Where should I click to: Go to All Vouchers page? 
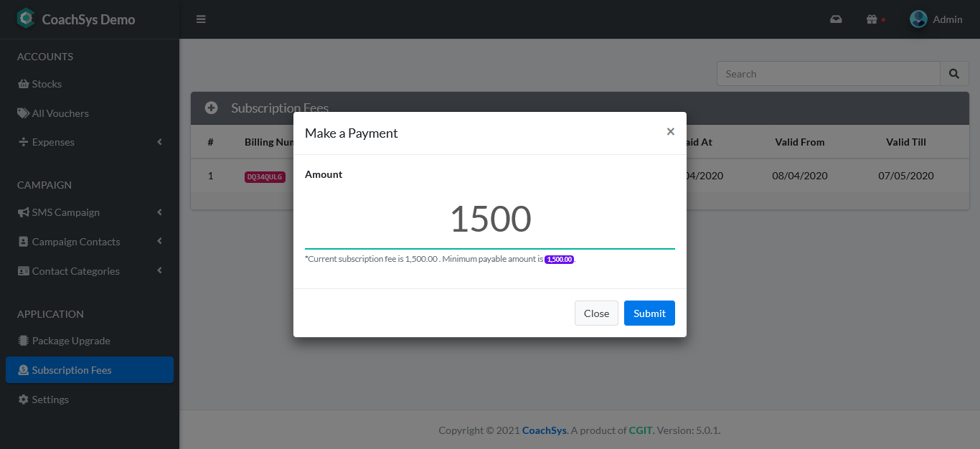click(x=60, y=113)
